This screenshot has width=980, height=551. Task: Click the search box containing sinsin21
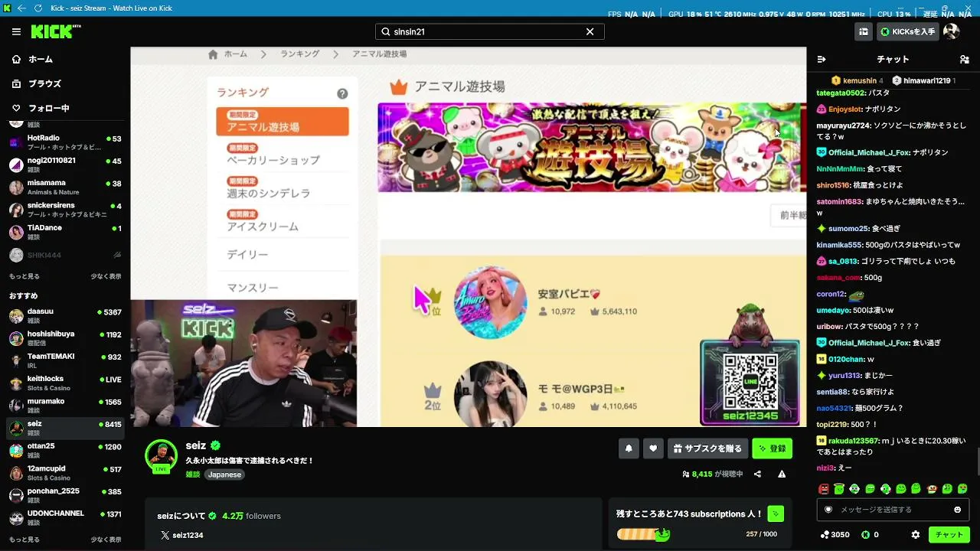point(490,31)
